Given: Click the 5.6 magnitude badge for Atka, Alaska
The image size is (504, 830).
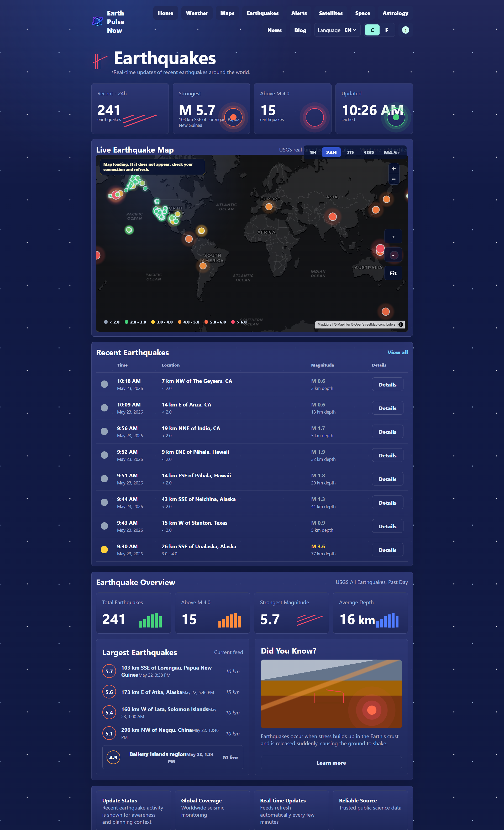Looking at the screenshot, I should (109, 692).
